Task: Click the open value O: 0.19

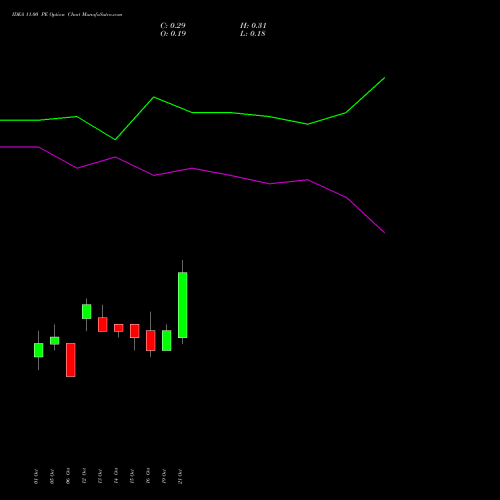Action: 173,34
